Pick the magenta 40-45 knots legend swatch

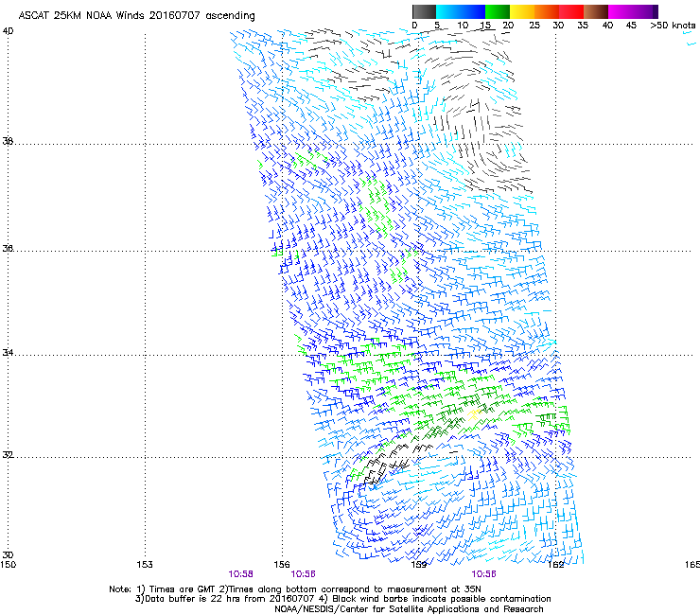[621, 11]
